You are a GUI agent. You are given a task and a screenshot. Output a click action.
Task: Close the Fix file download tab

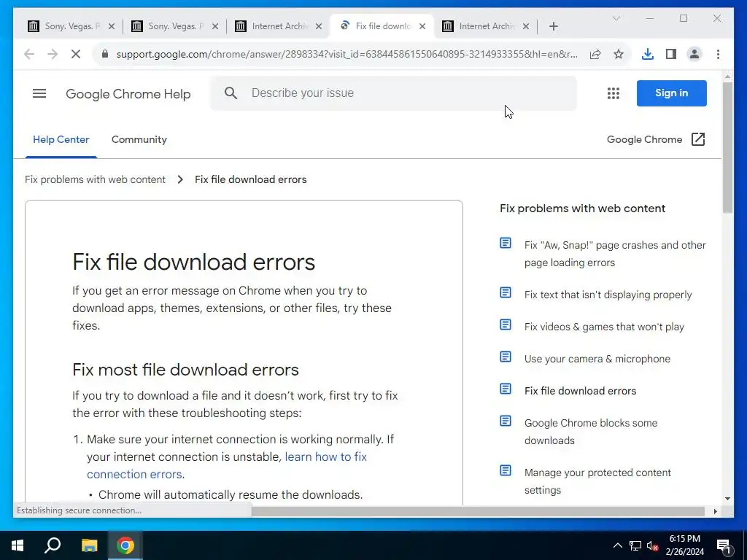pyautogui.click(x=422, y=26)
